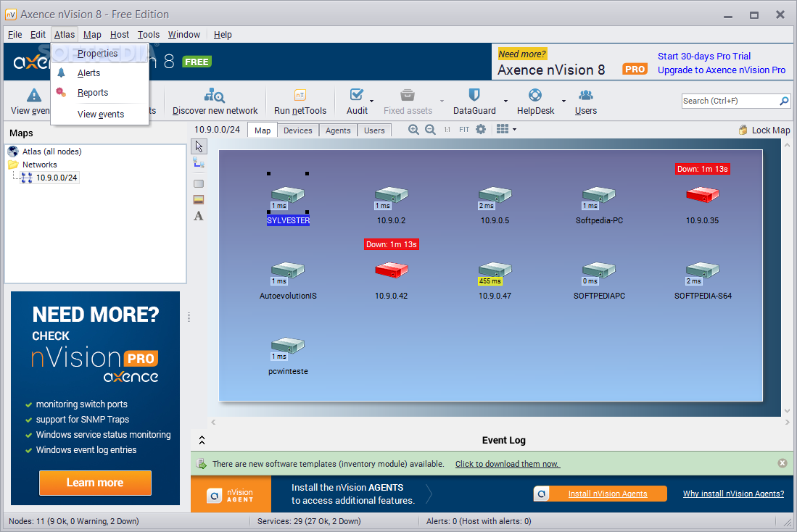Choose View events in the Atlas menu
Viewport: 797px width, 532px height.
tap(101, 115)
